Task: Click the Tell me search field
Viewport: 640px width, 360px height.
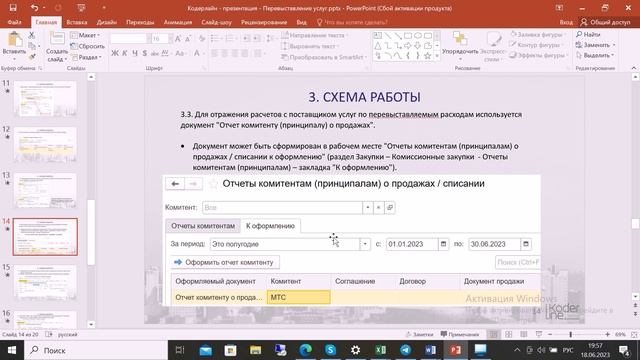Action: (x=352, y=22)
